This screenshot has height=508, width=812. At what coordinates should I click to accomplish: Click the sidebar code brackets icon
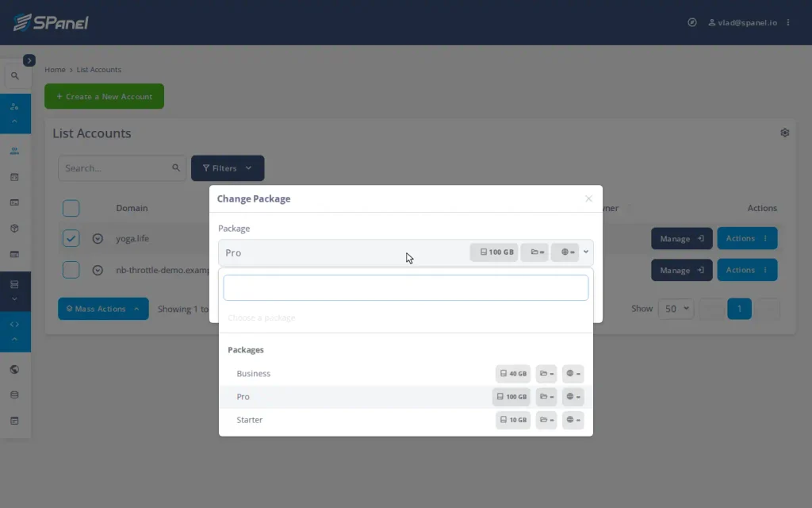point(14,325)
